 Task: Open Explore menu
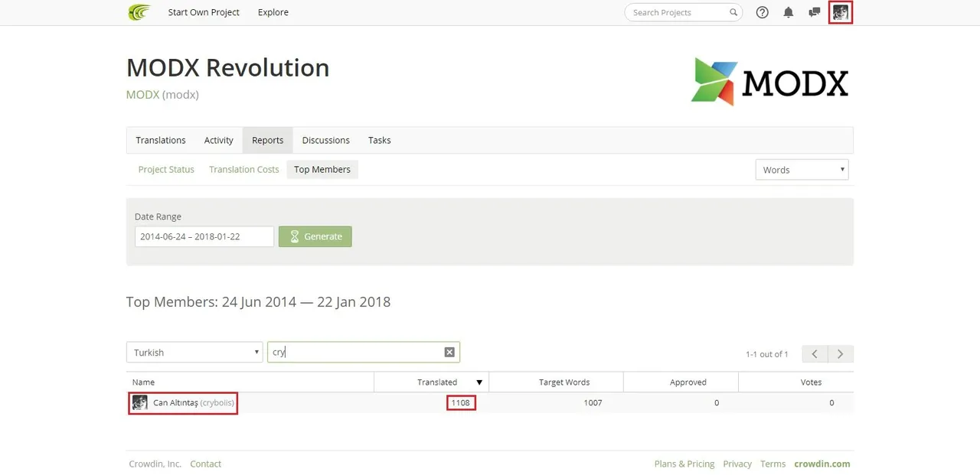click(x=273, y=12)
